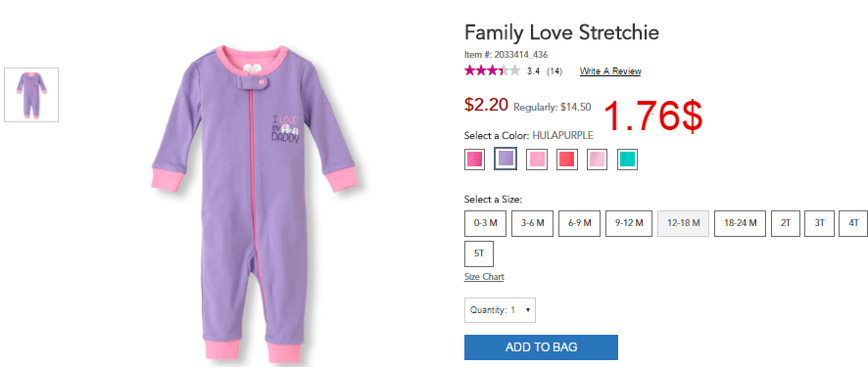Open the Quantity dropdown
The width and height of the screenshot is (868, 367).
point(500,310)
